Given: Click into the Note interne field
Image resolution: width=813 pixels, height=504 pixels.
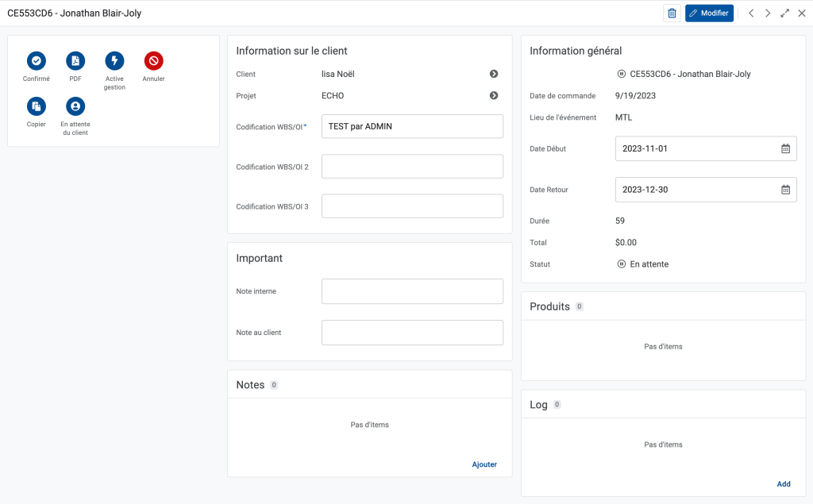Looking at the screenshot, I should click(x=412, y=291).
